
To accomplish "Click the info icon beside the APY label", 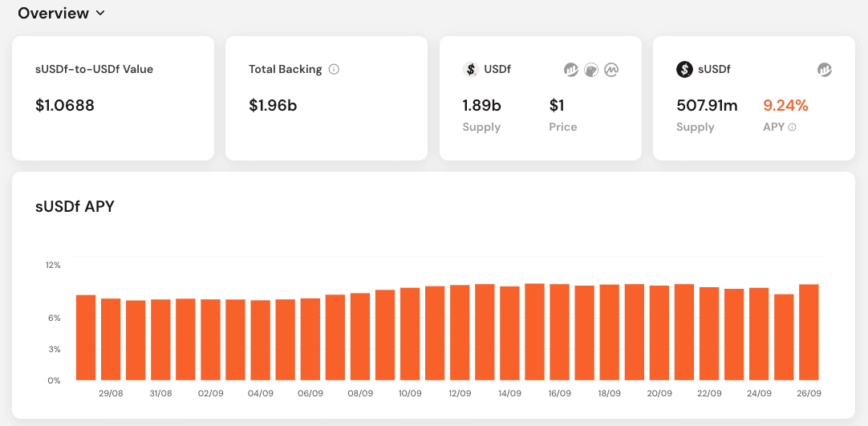I will [793, 127].
